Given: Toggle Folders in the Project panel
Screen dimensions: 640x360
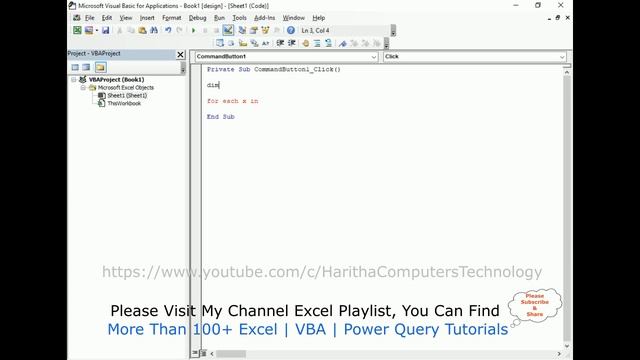Looking at the screenshot, I should [x=100, y=67].
